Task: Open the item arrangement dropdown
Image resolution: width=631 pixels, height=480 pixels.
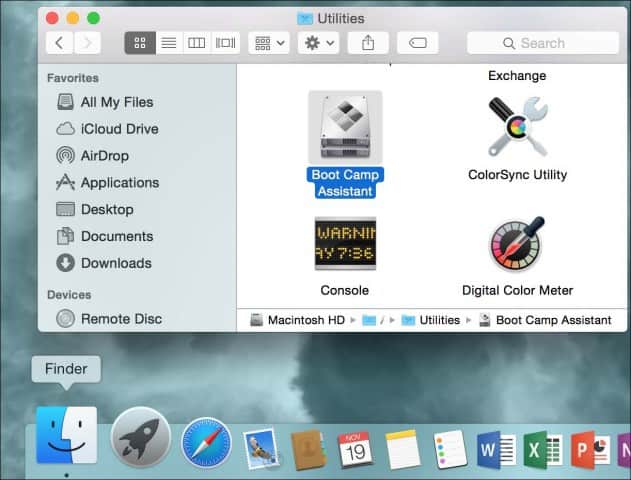Action: pyautogui.click(x=269, y=43)
